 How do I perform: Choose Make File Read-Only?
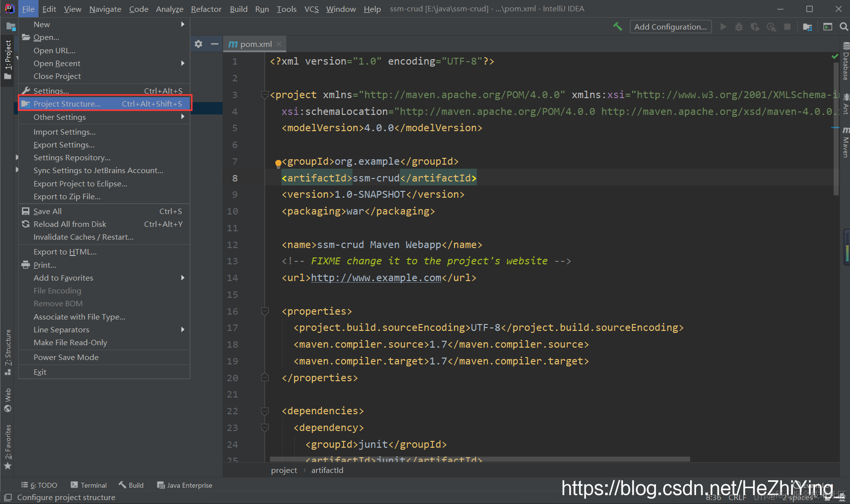104,342
